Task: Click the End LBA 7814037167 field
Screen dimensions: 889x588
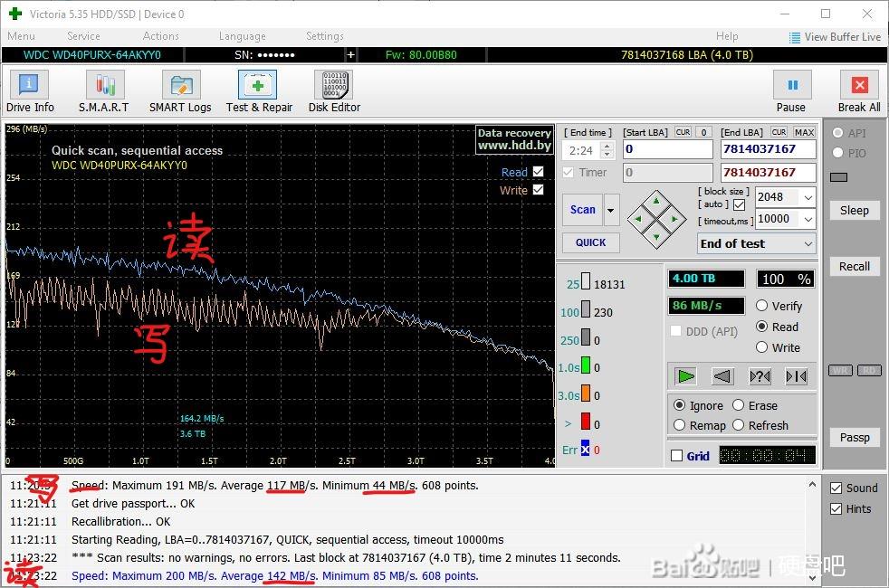Action: tap(769, 149)
